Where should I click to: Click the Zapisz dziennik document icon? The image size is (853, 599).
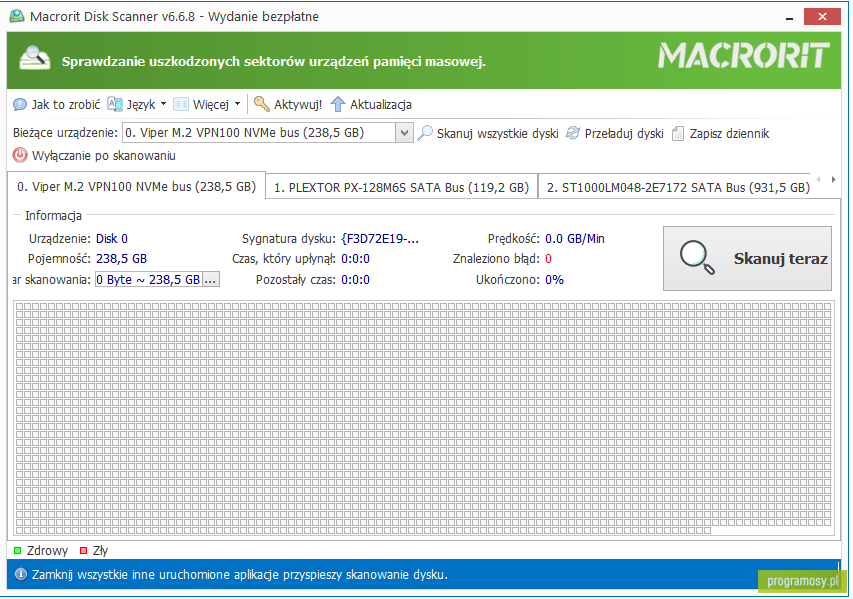pyautogui.click(x=678, y=133)
